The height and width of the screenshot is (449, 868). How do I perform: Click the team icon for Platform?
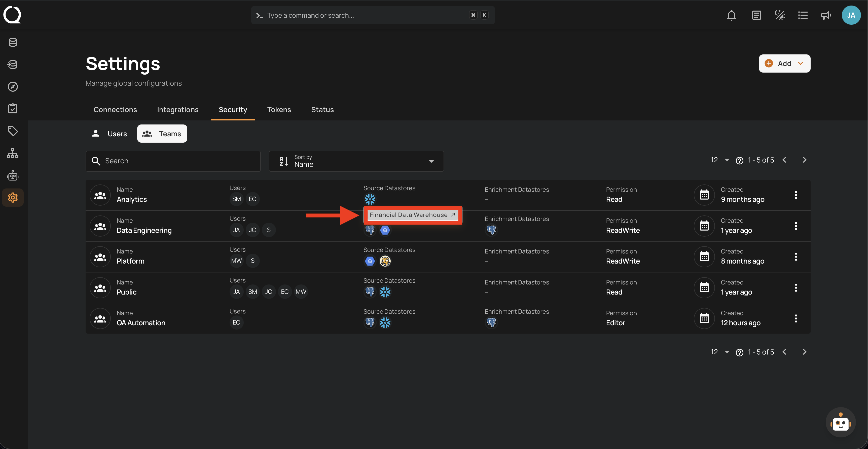(100, 257)
